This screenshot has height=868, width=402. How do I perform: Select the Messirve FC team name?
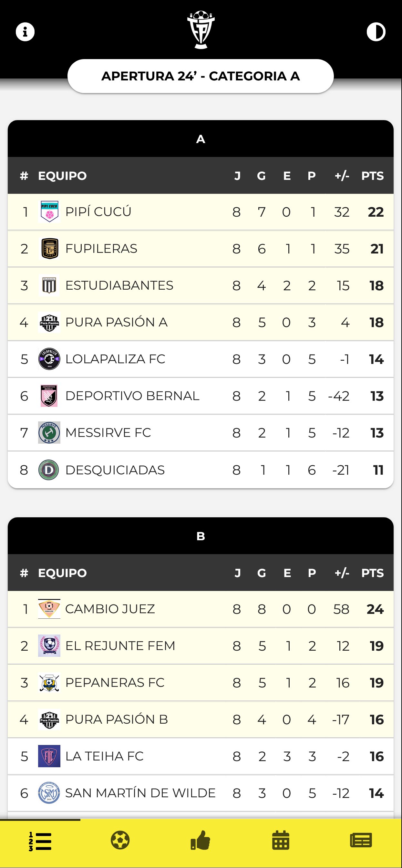point(108,433)
